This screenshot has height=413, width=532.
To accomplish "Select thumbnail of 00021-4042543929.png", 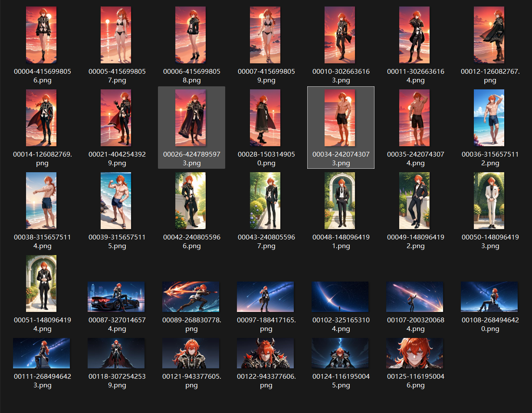I will pyautogui.click(x=116, y=118).
